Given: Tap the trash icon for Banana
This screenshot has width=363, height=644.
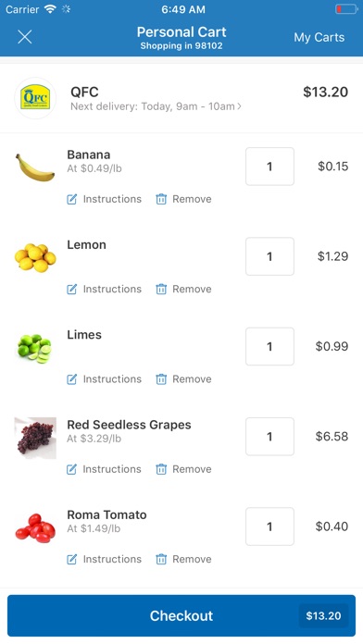Looking at the screenshot, I should coord(161,199).
